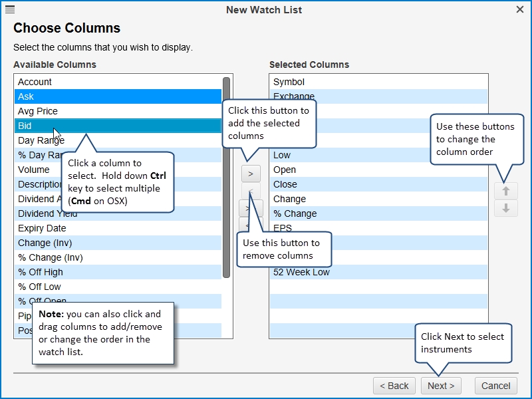Click the Next button

coord(441,386)
